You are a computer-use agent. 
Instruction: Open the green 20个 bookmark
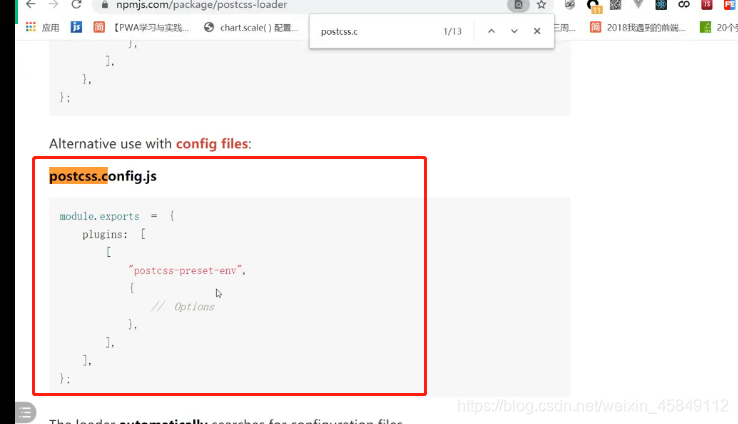pos(719,28)
